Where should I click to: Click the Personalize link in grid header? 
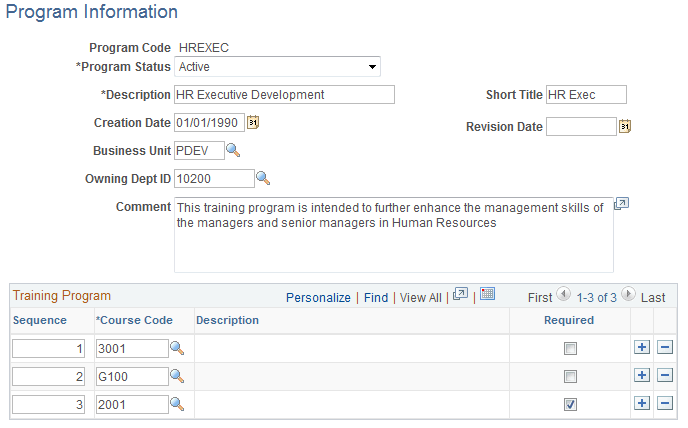(x=318, y=297)
